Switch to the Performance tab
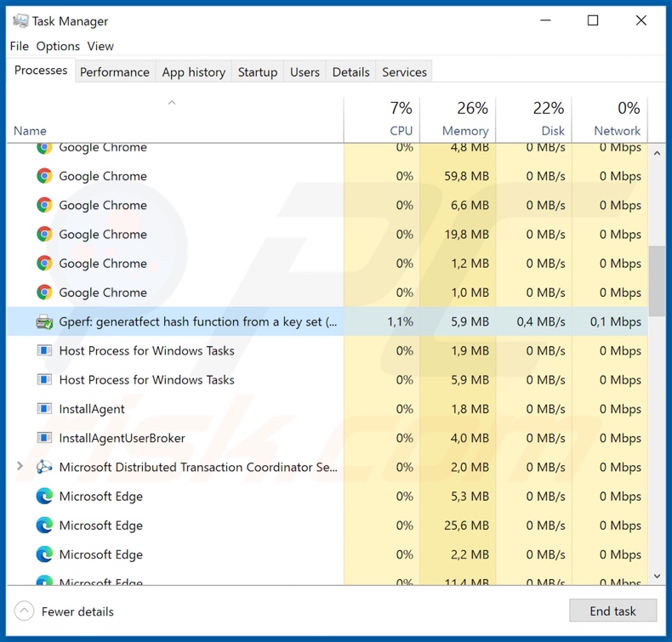672x642 pixels. click(x=115, y=72)
